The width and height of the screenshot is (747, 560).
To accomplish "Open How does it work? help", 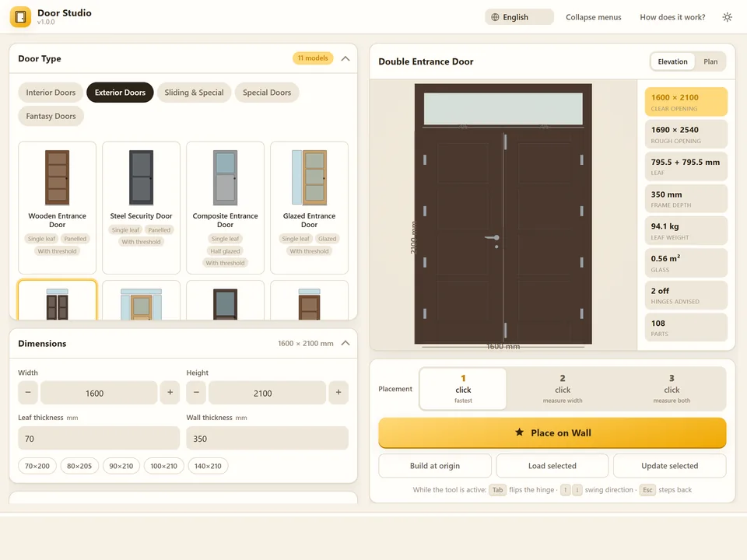I will pyautogui.click(x=672, y=17).
